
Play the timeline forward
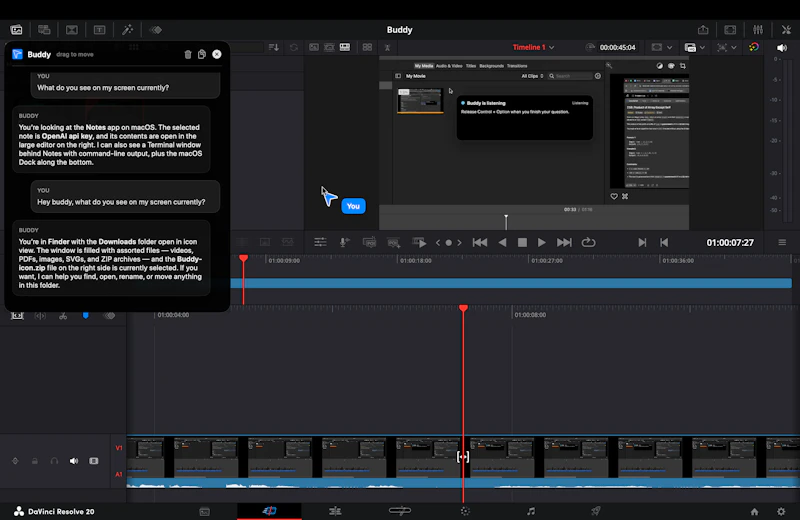(542, 242)
